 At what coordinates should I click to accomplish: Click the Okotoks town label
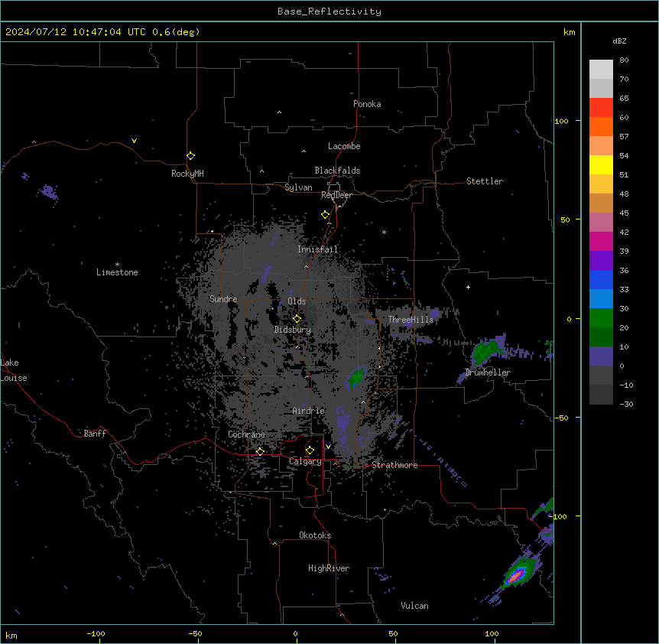tap(315, 535)
